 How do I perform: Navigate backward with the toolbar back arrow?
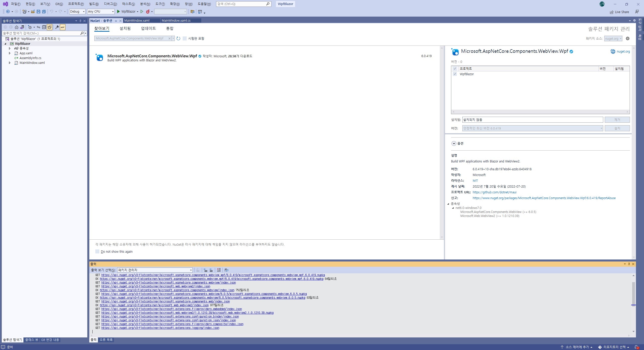(8, 12)
